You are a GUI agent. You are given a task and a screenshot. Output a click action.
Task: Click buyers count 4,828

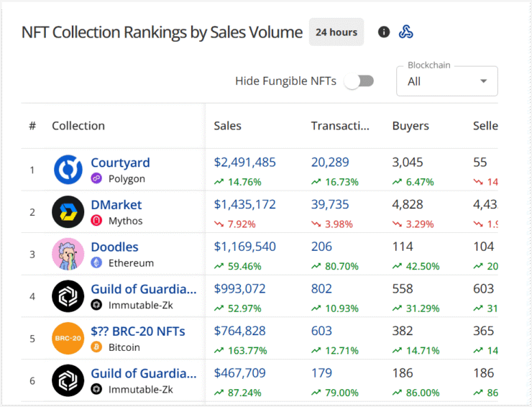click(408, 204)
